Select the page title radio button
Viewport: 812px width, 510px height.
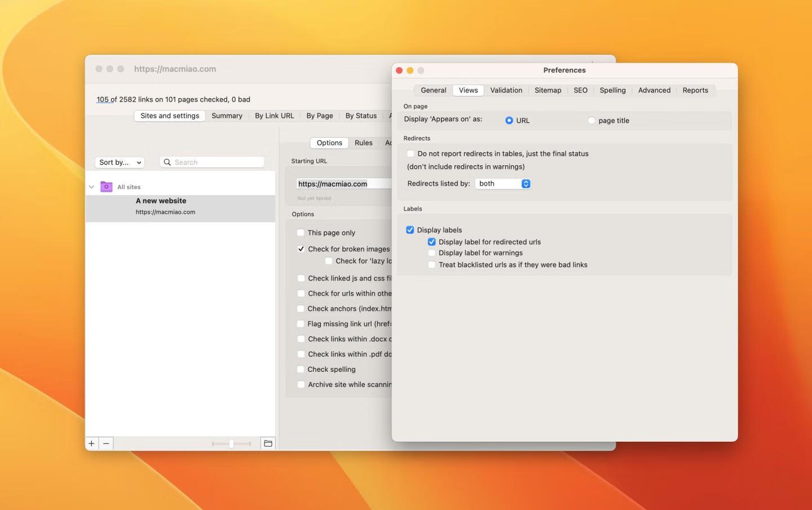(592, 121)
